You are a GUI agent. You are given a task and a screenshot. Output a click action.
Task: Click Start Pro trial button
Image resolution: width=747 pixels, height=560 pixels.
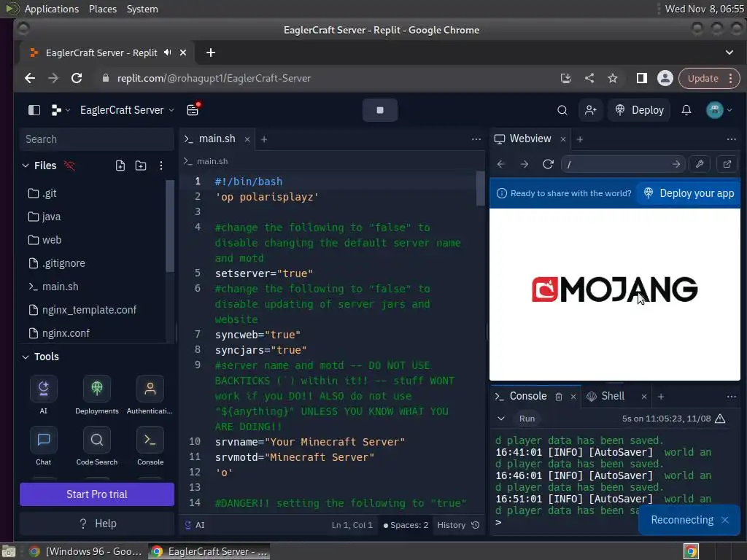click(97, 494)
